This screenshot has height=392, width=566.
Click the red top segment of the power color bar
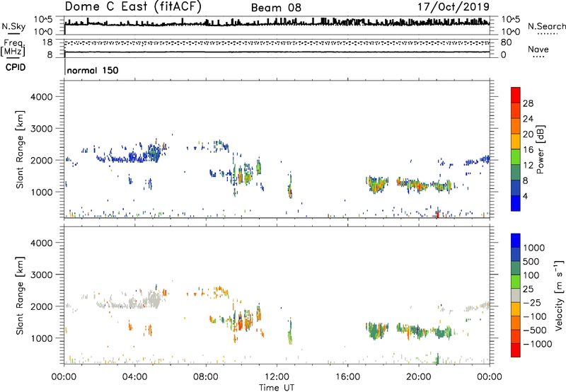click(x=516, y=95)
